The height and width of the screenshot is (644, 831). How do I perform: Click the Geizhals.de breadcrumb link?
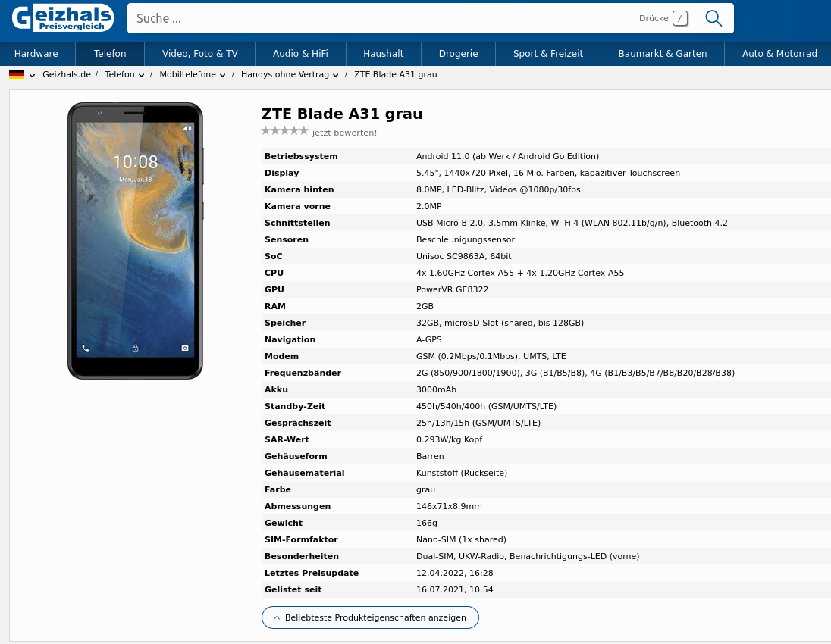tap(67, 75)
